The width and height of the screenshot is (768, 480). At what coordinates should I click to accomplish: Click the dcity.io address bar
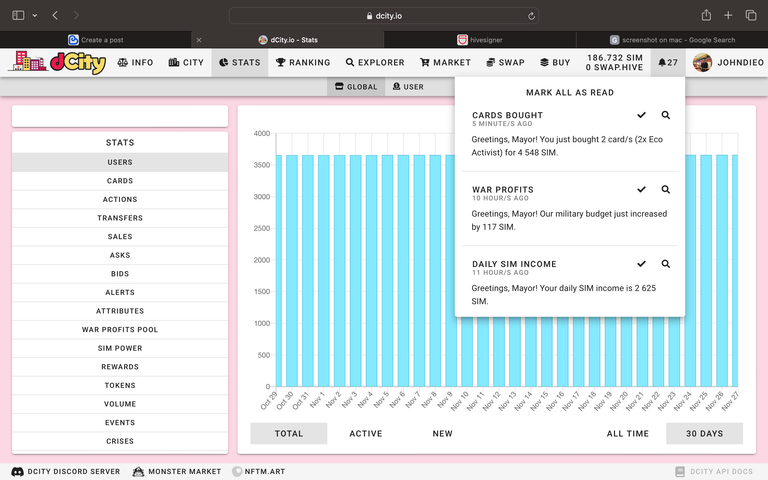[384, 16]
